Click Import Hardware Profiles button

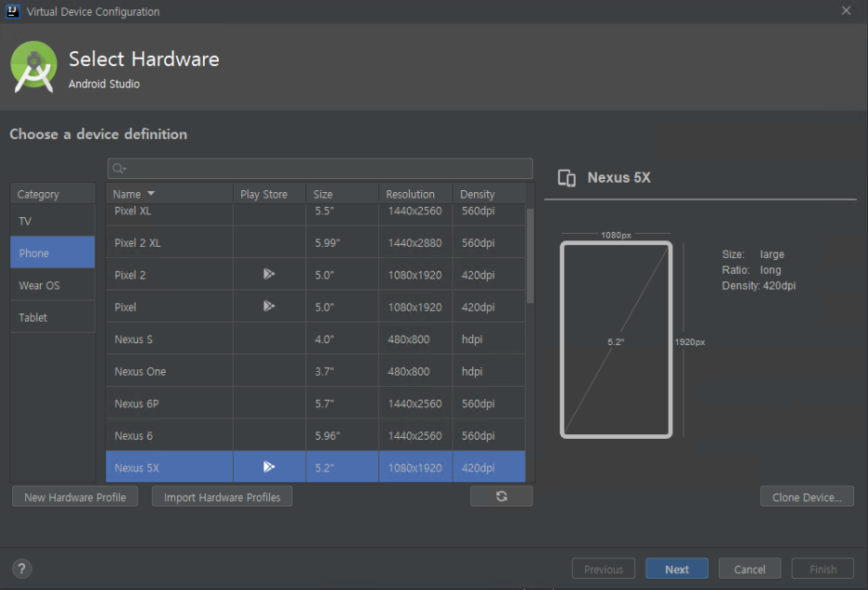point(222,497)
